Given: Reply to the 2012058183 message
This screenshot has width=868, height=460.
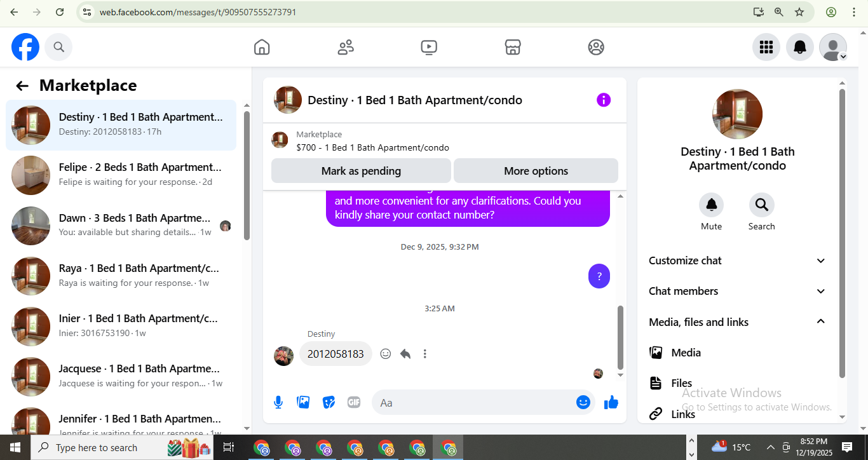Looking at the screenshot, I should 405,354.
